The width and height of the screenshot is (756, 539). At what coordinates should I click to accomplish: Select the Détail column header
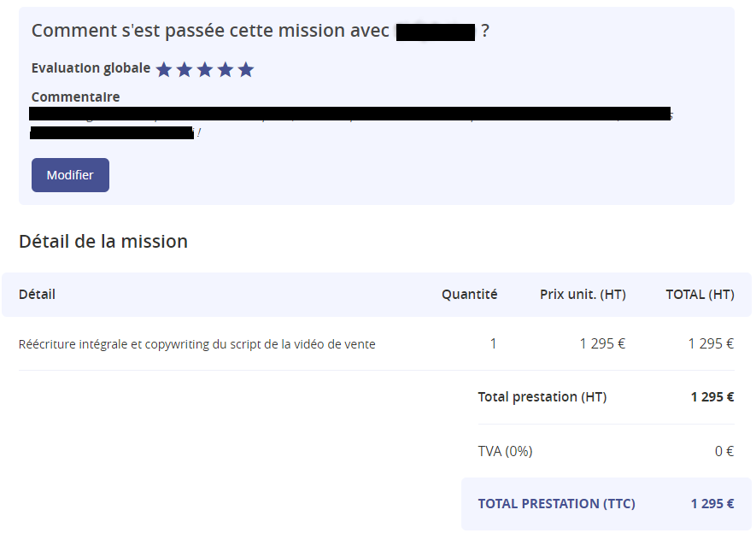coord(37,295)
